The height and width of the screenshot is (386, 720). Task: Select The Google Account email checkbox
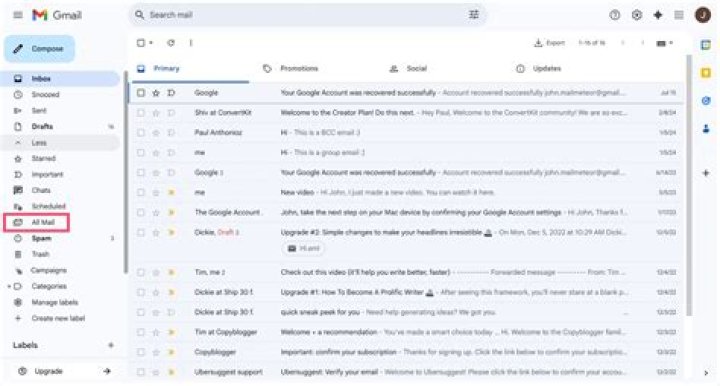click(x=141, y=213)
